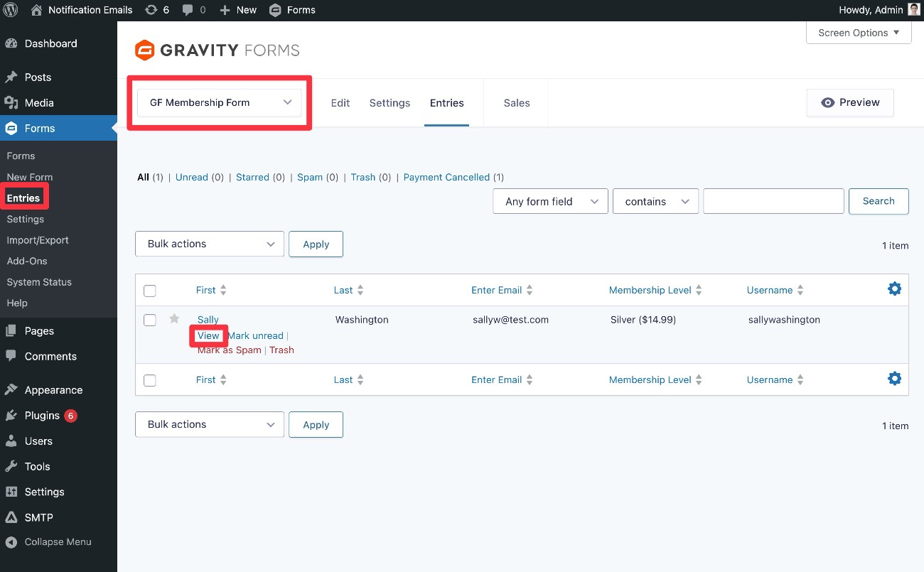This screenshot has width=924, height=572.
Task: Open New Form in the sidebar submenu
Action: 29,177
